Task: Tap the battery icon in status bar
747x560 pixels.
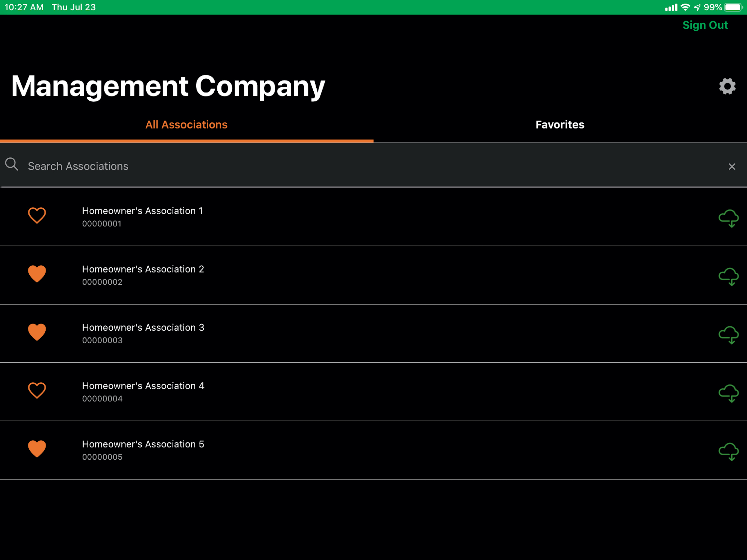Action: click(x=733, y=7)
